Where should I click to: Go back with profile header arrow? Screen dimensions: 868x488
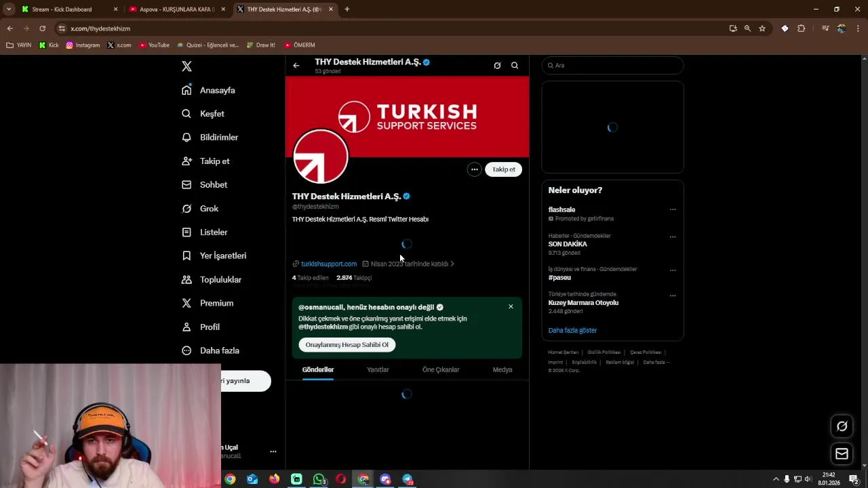296,66
